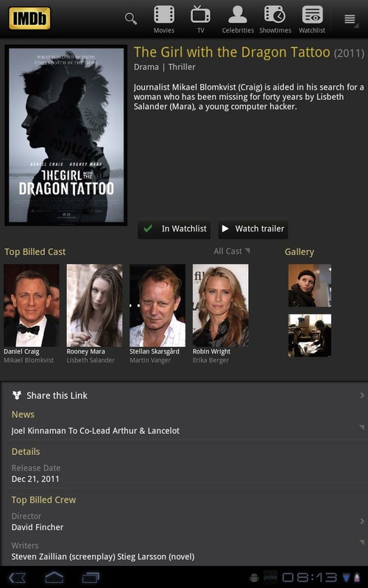Play the Watch trailer button

coord(253,229)
